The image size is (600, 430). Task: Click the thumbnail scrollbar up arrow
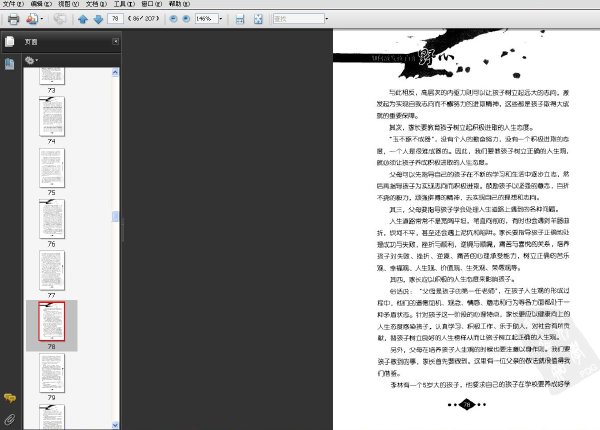pyautogui.click(x=115, y=72)
